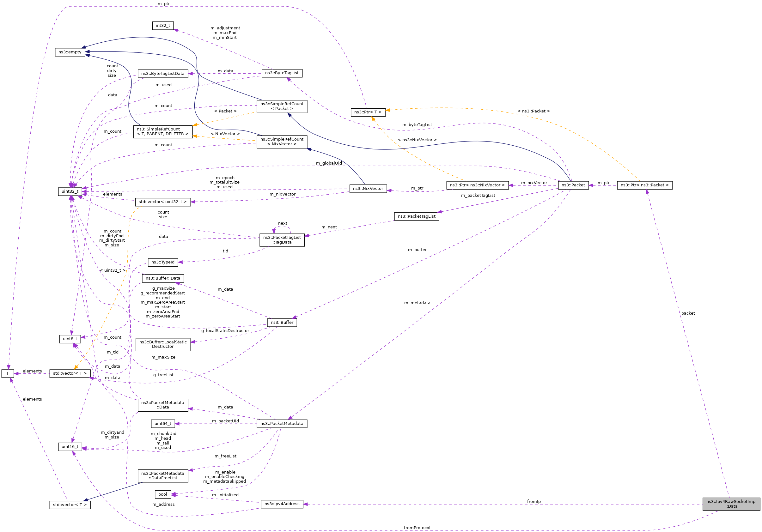
Task: Click the int32_t type node
Action: point(163,26)
